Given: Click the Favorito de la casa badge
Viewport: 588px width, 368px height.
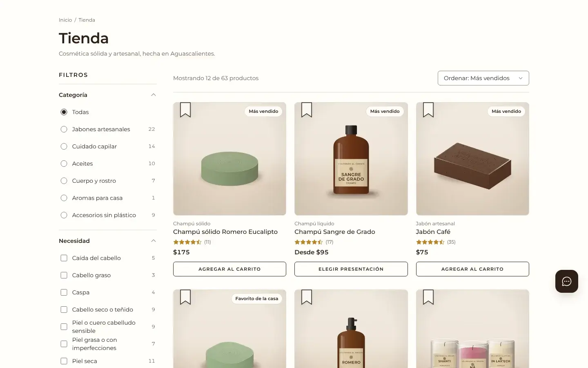Looking at the screenshot, I should (x=256, y=298).
